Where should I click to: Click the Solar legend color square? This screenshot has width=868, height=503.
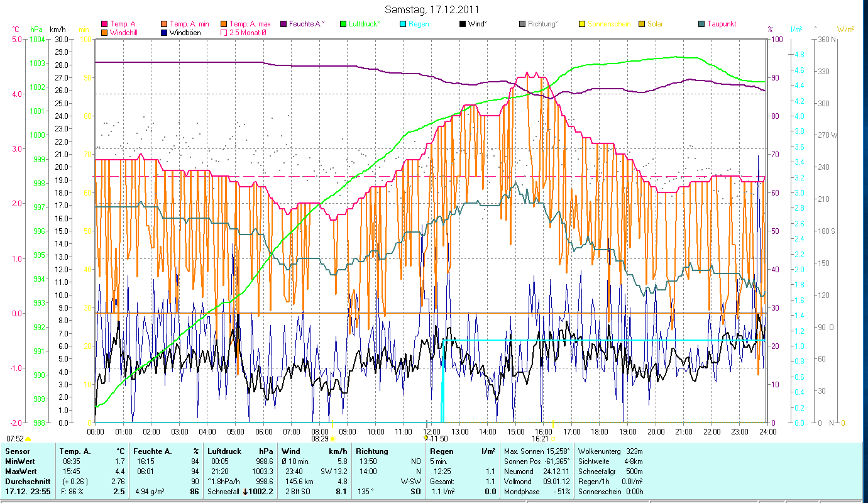642,24
